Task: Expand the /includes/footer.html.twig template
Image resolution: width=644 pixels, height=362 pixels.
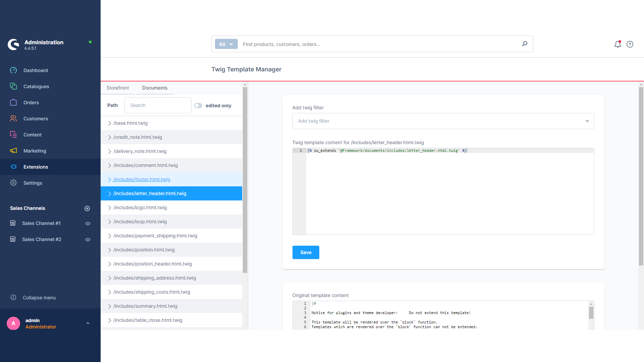Action: coord(109,179)
